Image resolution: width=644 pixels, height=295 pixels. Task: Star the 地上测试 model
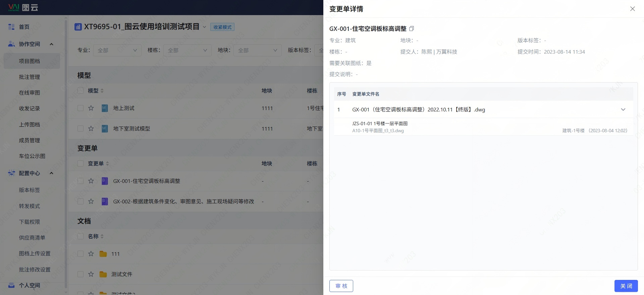[91, 108]
